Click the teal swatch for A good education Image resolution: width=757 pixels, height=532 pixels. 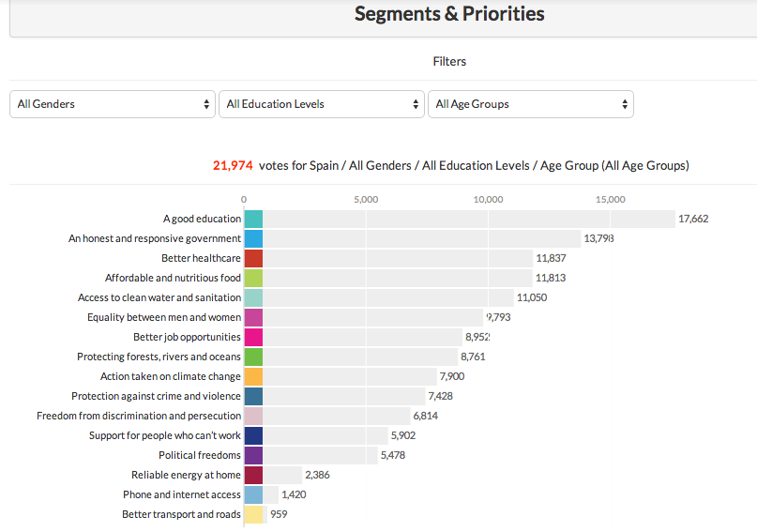coord(253,219)
